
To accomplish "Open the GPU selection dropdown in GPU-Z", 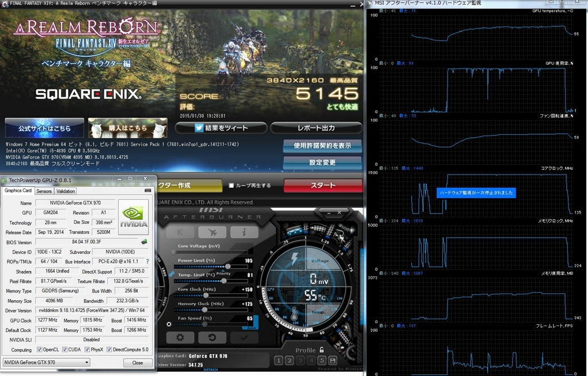I will click(x=47, y=362).
